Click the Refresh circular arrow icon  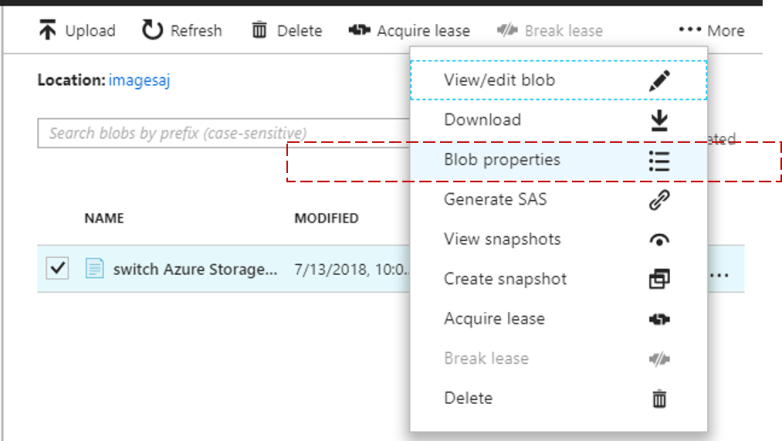click(x=152, y=30)
